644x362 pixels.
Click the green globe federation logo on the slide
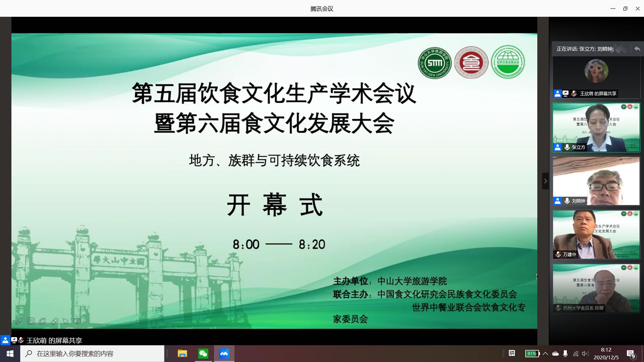point(508,62)
